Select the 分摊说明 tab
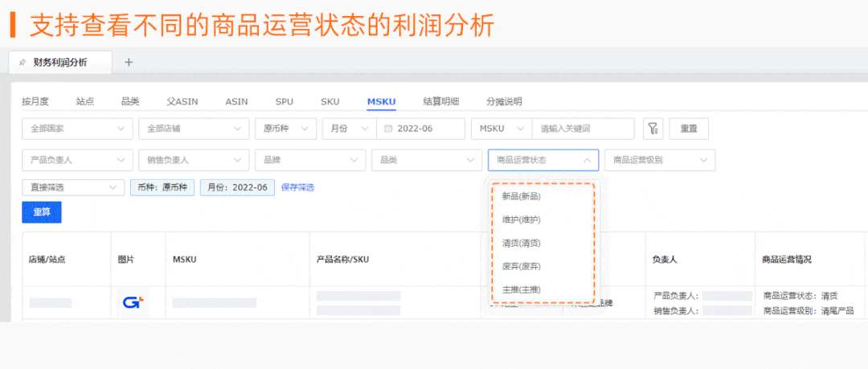Image resolution: width=868 pixels, height=369 pixels. 504,101
